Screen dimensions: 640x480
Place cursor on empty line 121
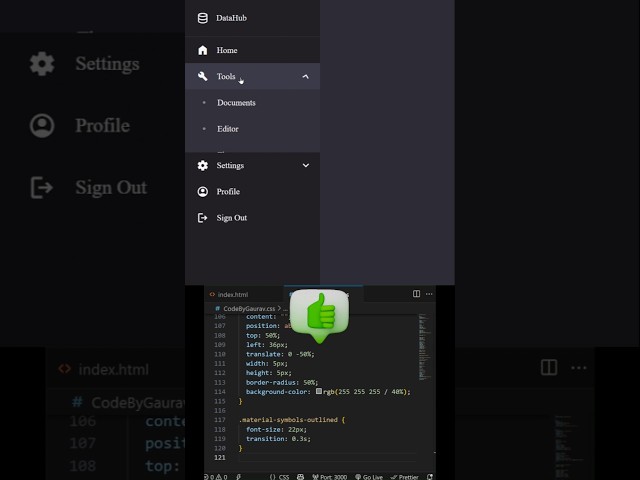(327, 458)
